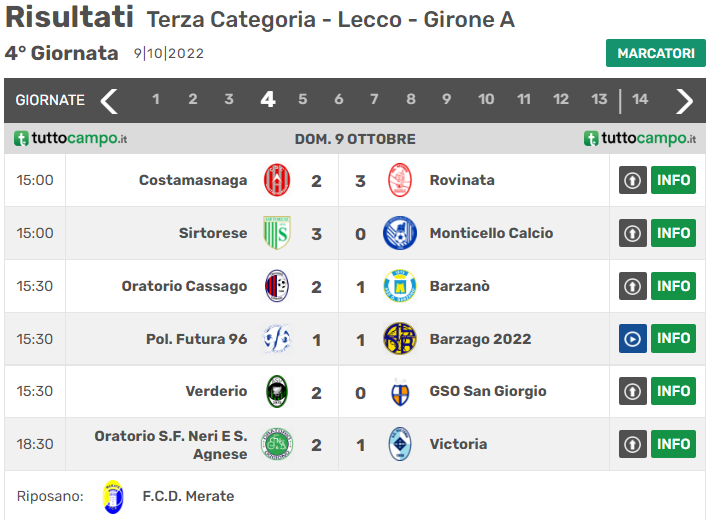The image size is (708, 520).
Task: Click the Barzago 2022 team crest
Action: (400, 338)
